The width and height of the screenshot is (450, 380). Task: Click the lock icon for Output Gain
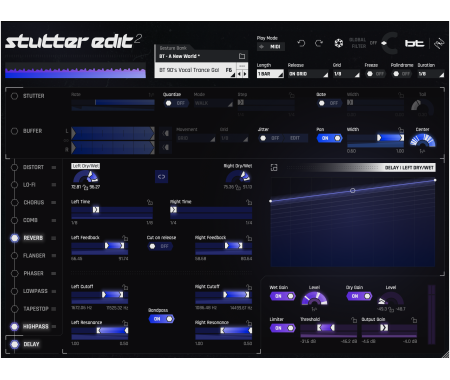(x=414, y=320)
